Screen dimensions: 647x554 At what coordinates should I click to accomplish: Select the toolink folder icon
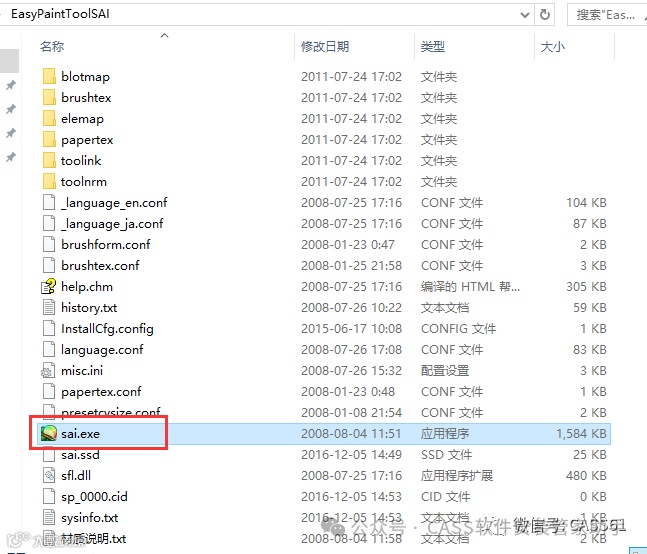point(49,160)
